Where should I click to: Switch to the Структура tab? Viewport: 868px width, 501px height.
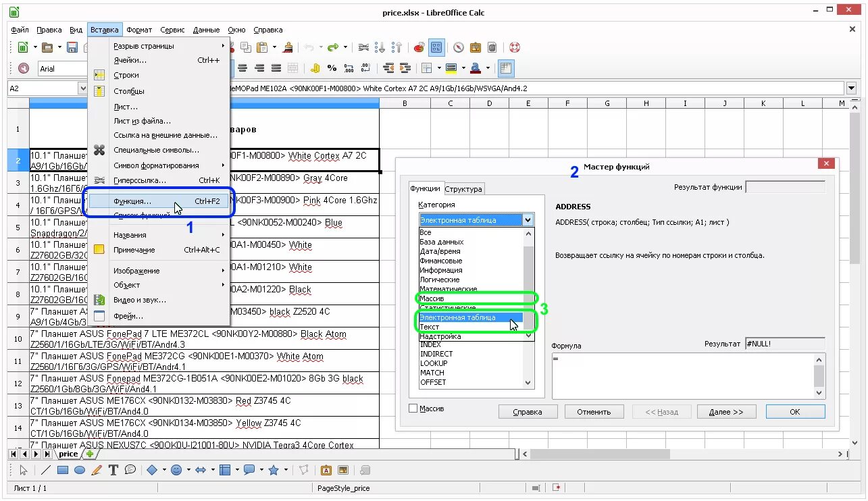[463, 189]
